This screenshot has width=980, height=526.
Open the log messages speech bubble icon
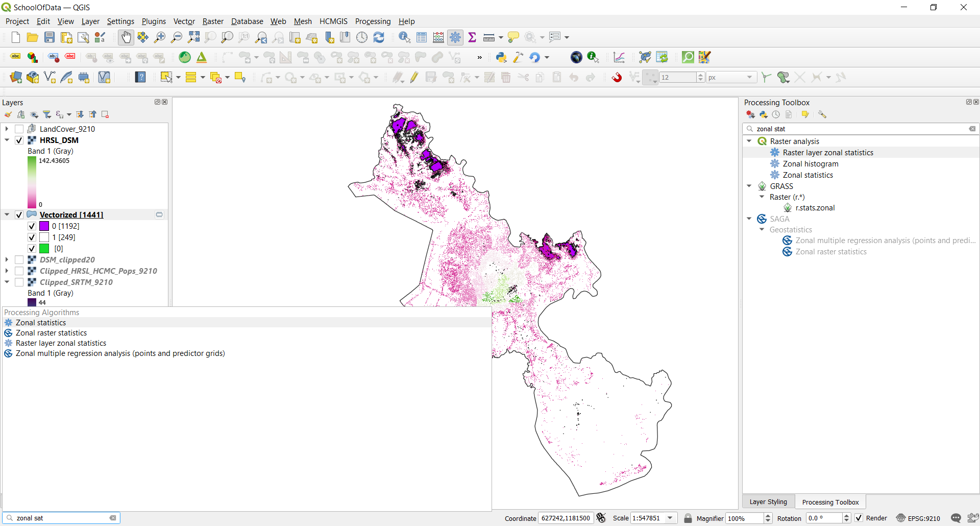[955, 518]
